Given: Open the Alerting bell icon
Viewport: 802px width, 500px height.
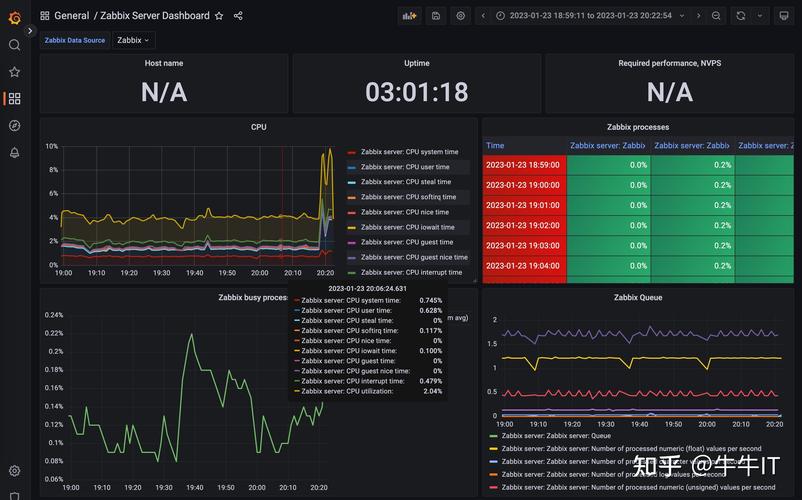Looking at the screenshot, I should 15,152.
